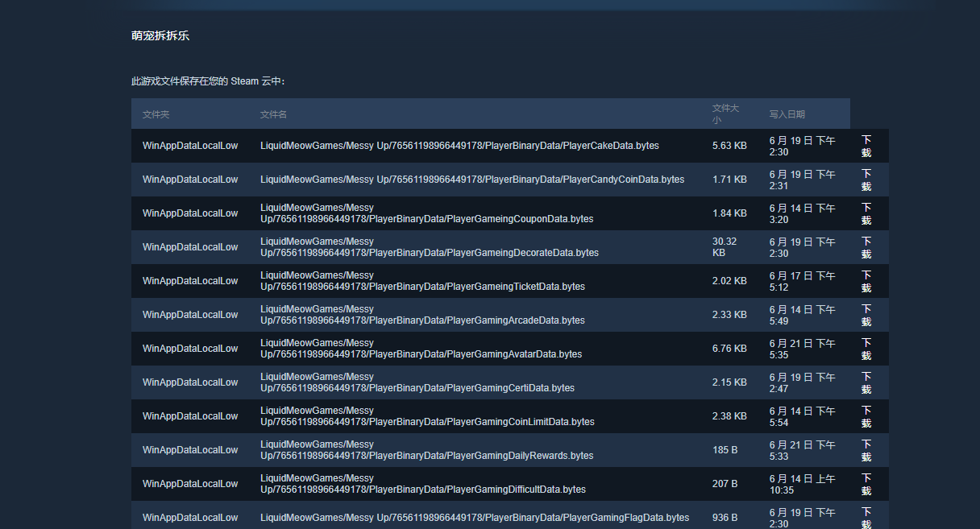Select the PlayerGamingCoinLimitData.bytes file path
The width and height of the screenshot is (980, 529).
pos(428,416)
